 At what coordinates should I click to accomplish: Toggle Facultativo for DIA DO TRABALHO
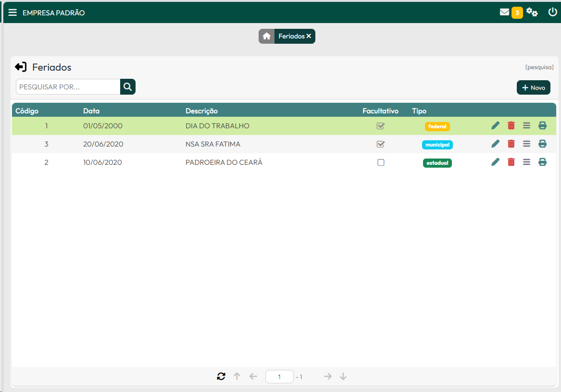(381, 126)
